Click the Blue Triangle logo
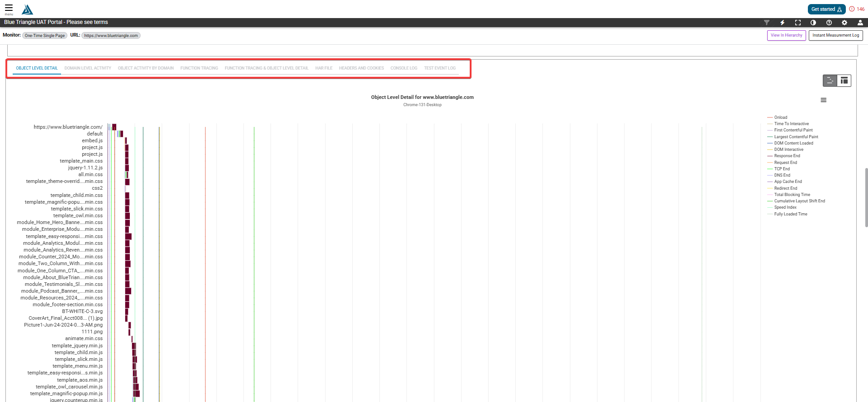 27,9
